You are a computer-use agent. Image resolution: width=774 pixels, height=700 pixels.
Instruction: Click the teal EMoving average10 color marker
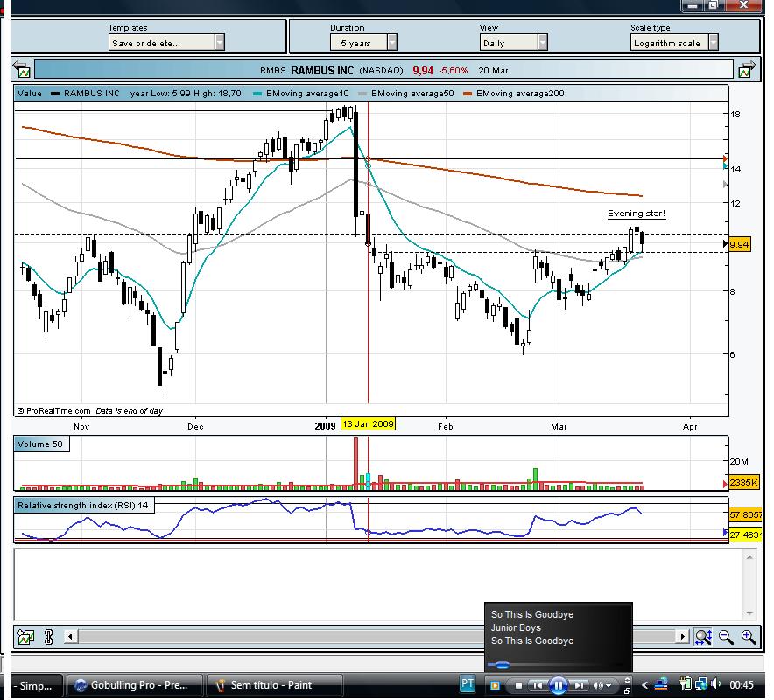pyautogui.click(x=257, y=94)
